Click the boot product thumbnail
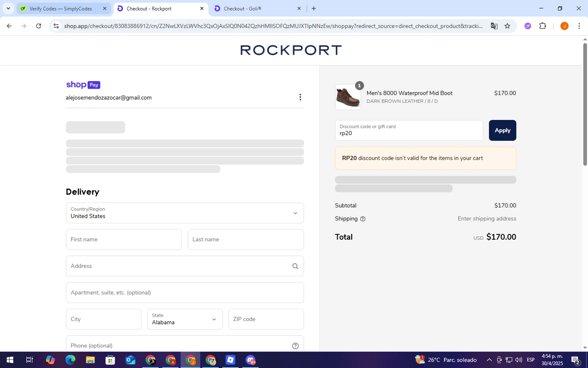This screenshot has height=368, width=588. pos(348,97)
